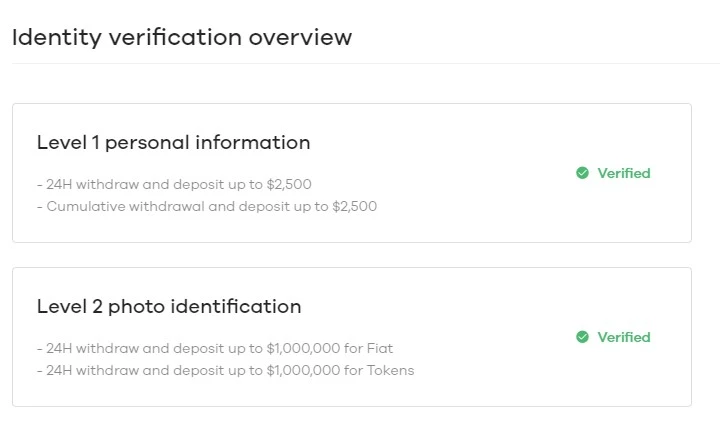Image resolution: width=720 pixels, height=427 pixels.
Task: Click the divider line under the page title
Action: coord(366,63)
